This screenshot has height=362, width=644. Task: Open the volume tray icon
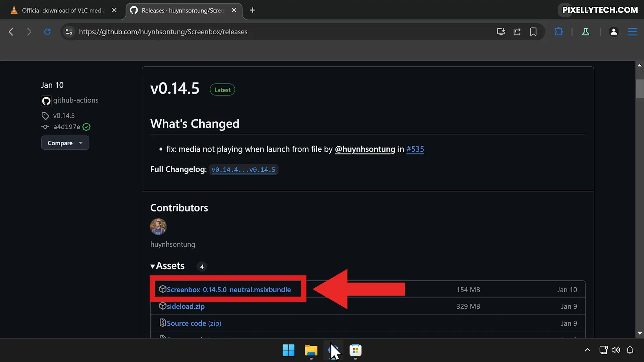[x=615, y=350]
